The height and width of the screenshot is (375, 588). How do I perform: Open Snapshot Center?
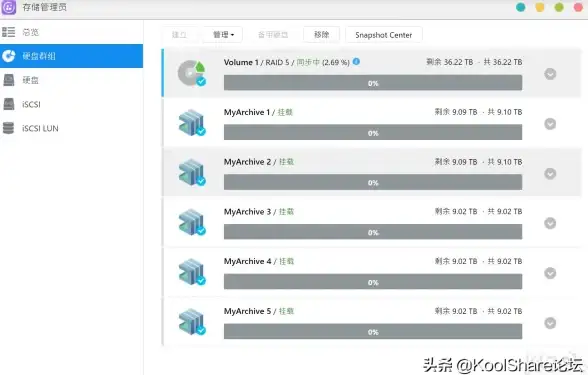(384, 35)
